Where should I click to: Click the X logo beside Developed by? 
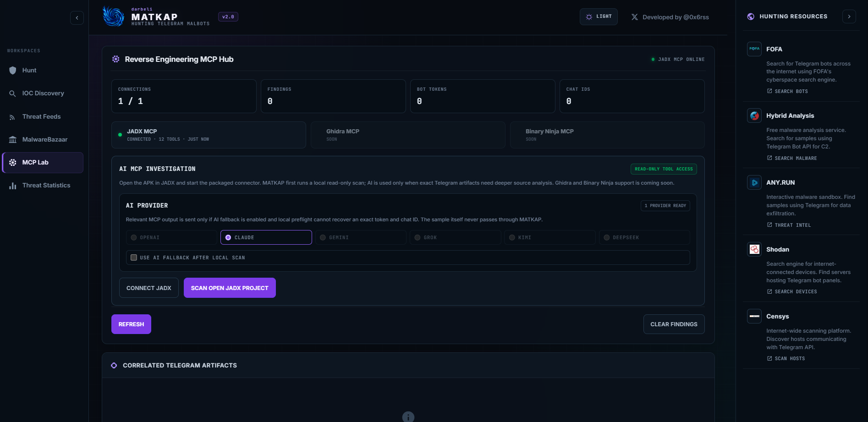[635, 17]
